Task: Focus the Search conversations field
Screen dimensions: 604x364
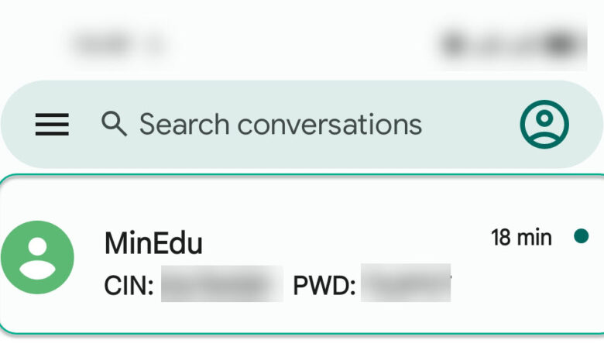Action: click(279, 124)
